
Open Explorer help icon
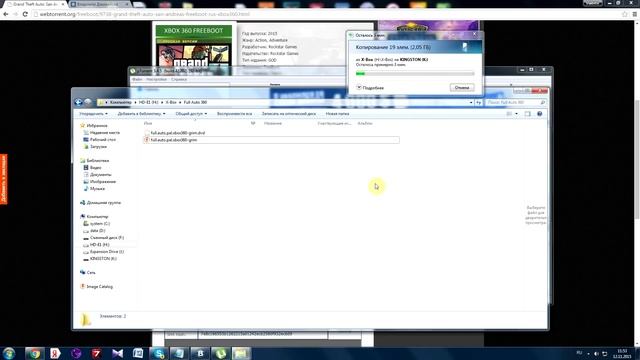click(540, 114)
